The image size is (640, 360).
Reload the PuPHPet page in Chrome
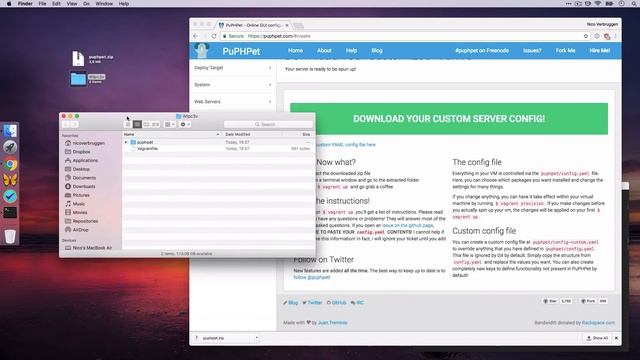(214, 36)
